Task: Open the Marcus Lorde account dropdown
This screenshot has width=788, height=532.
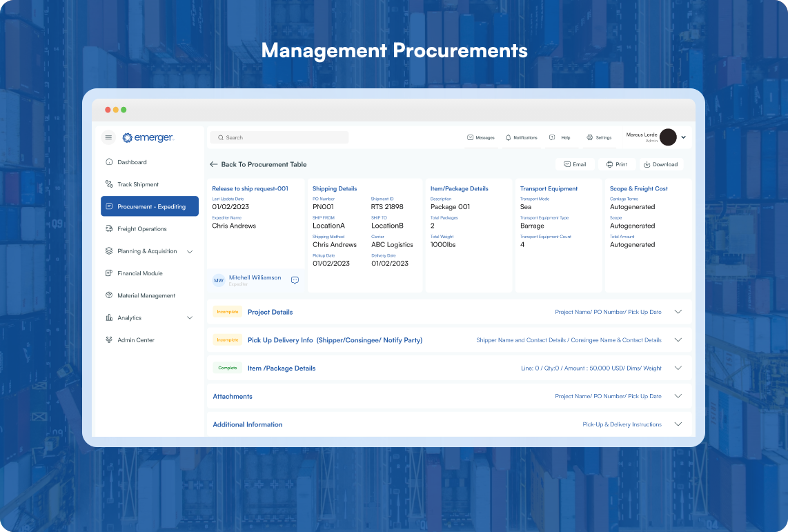Action: 683,137
